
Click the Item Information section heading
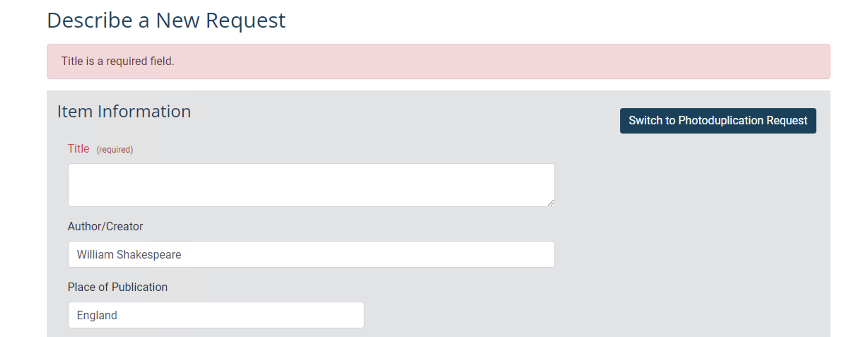pos(124,111)
